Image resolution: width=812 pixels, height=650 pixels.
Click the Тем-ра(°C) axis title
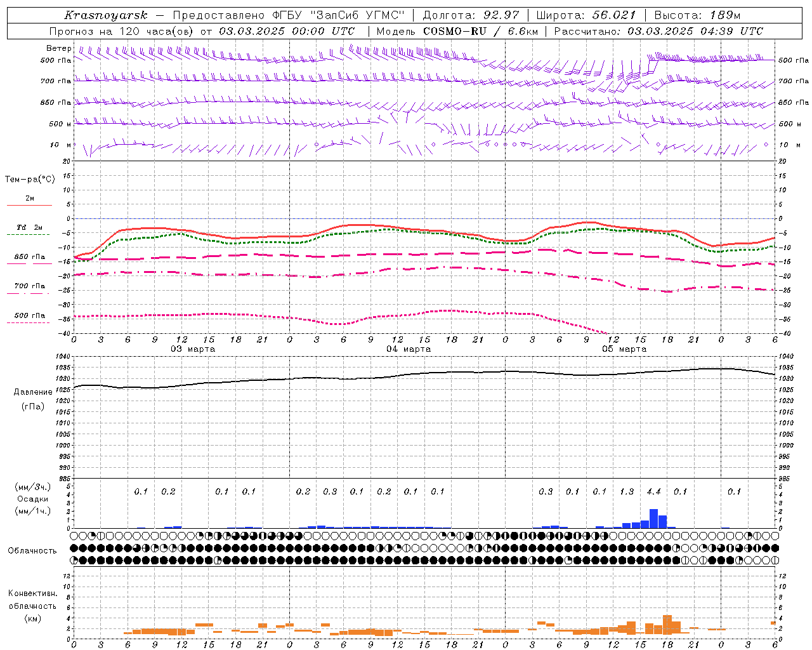(x=30, y=180)
